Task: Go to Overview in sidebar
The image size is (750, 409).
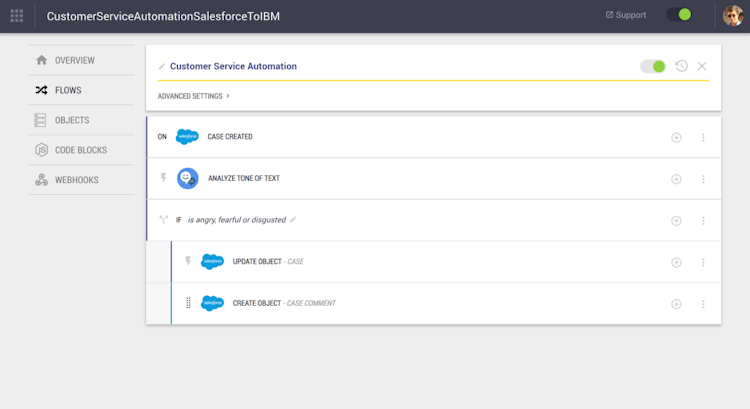Action: click(x=74, y=60)
